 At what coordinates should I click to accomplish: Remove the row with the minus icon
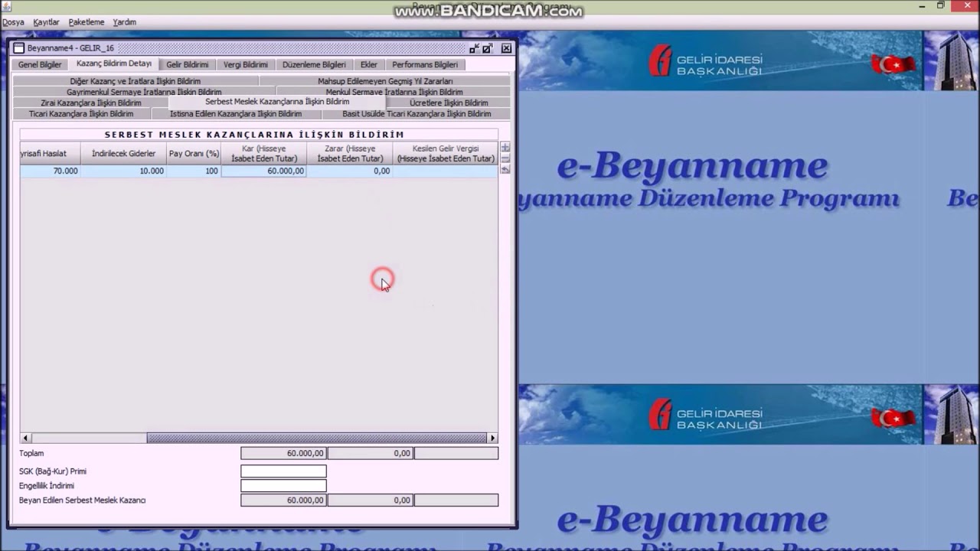point(505,158)
